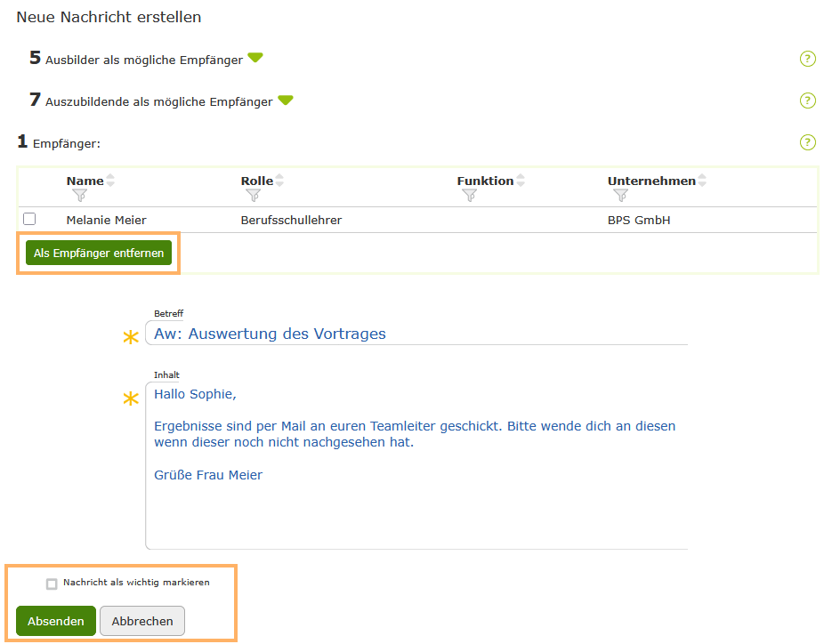The image size is (824, 644).
Task: Click the help icon next to Auszubildende recipients
Action: (807, 100)
